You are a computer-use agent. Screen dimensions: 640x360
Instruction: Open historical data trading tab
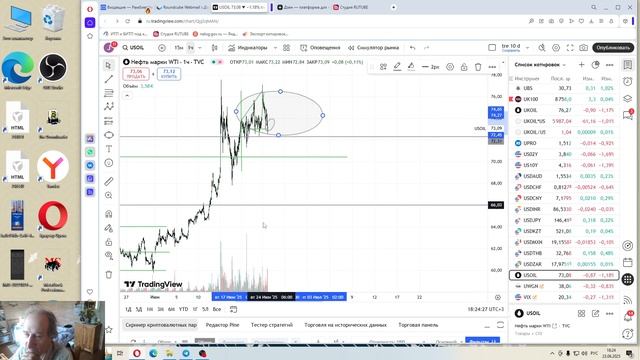[345, 325]
